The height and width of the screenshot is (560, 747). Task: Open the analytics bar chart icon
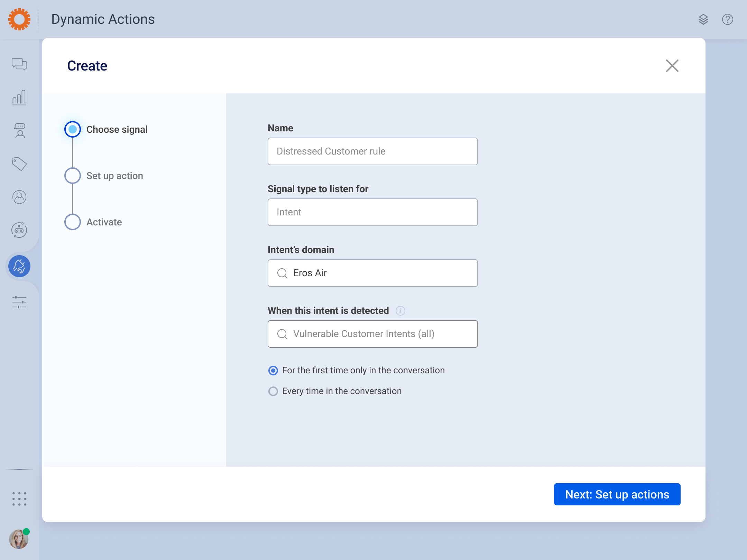pos(19,97)
